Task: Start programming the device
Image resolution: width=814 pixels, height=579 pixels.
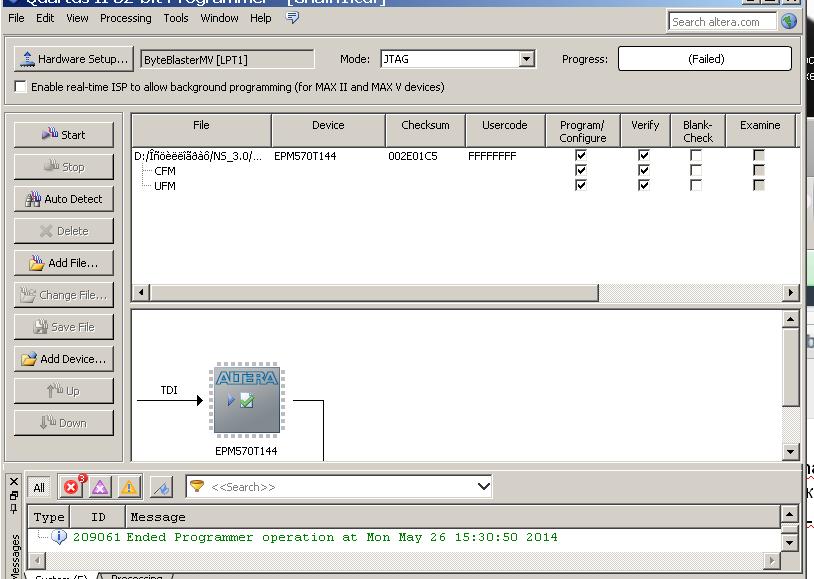Action: [x=63, y=135]
